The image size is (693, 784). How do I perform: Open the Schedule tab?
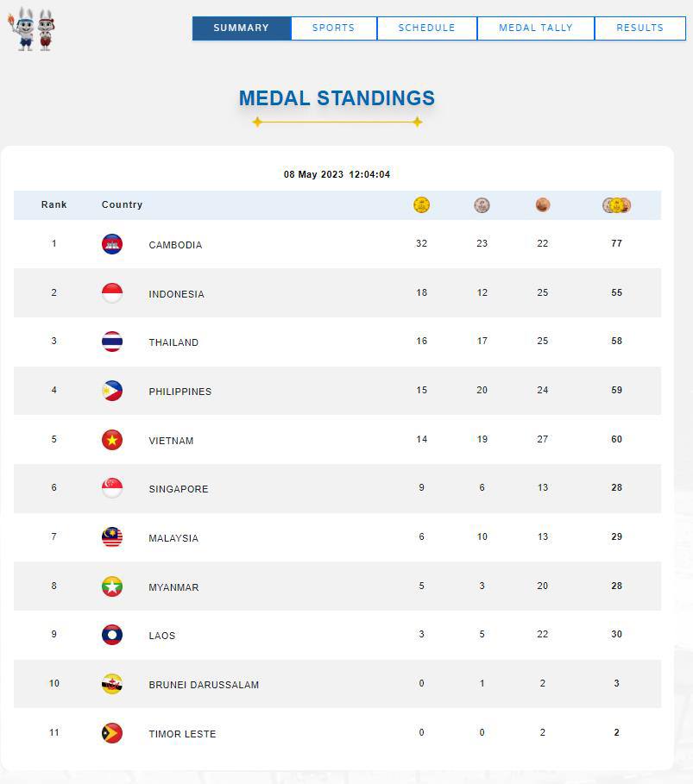point(426,28)
